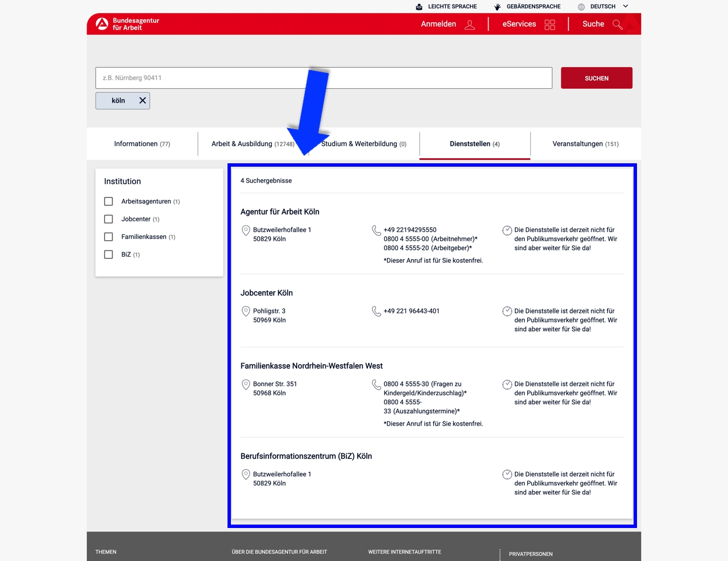This screenshot has width=728, height=561.
Task: Click into the location search input field
Action: click(324, 78)
